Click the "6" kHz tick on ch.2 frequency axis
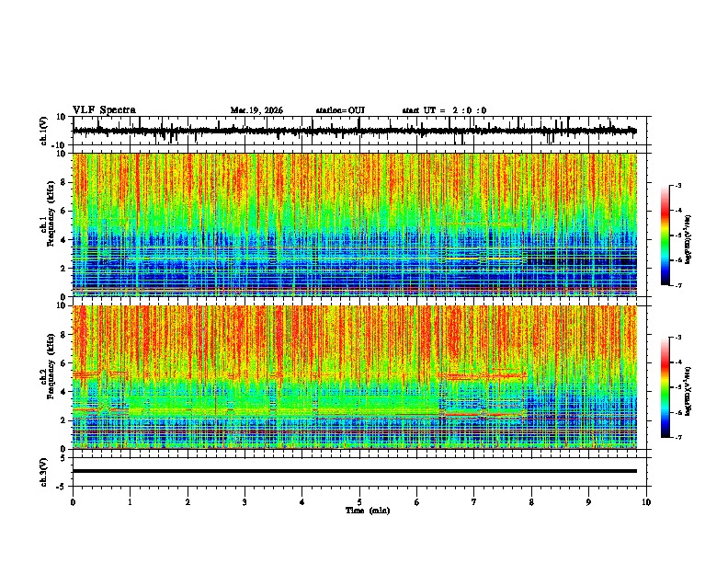The height and width of the screenshot is (563, 728). tap(64, 362)
